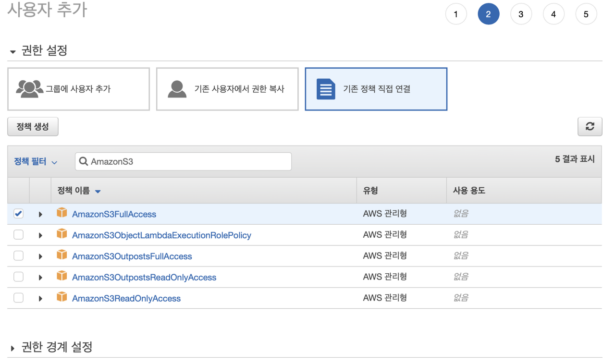The image size is (615, 364).
Task: Click the policy search field containing AmazonS3
Action: pyautogui.click(x=183, y=161)
